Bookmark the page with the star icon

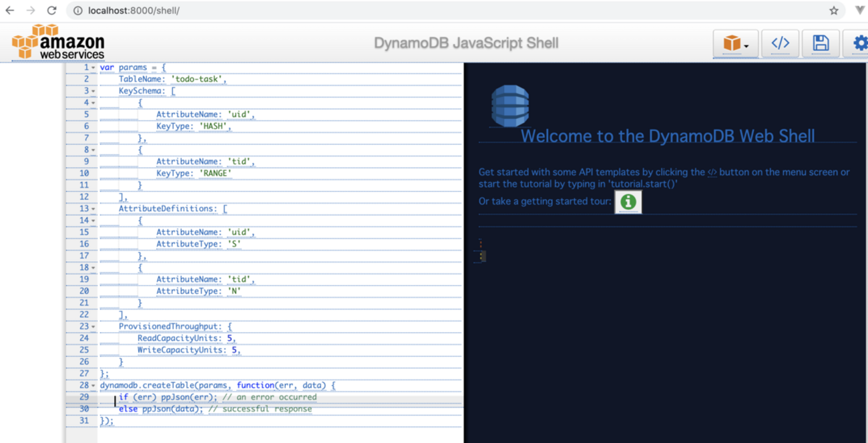834,11
